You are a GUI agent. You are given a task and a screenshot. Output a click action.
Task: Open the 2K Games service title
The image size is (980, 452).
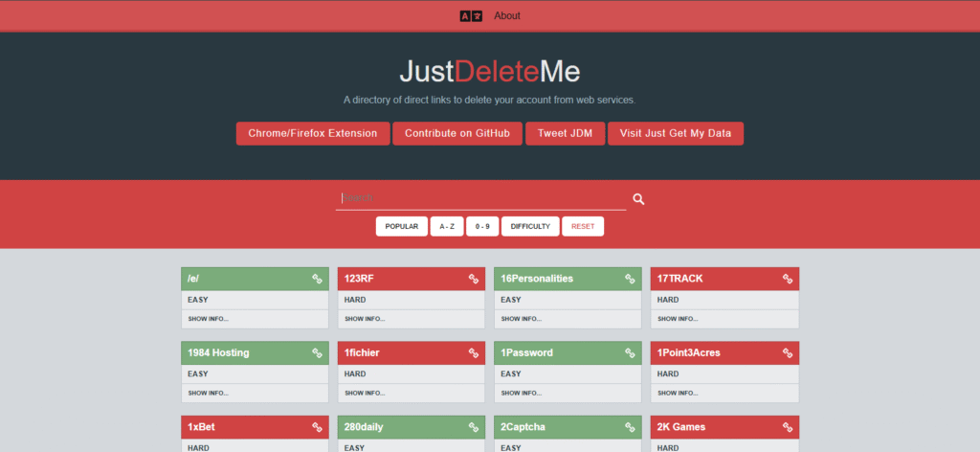(x=681, y=427)
